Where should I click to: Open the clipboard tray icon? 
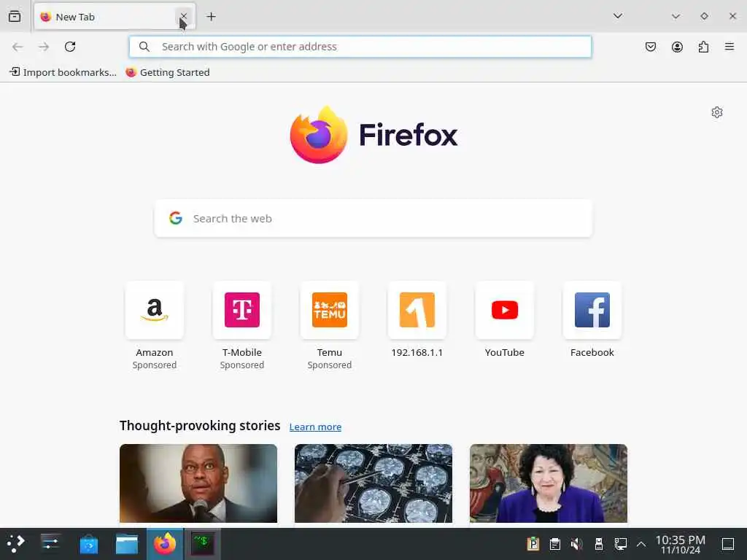(554, 544)
